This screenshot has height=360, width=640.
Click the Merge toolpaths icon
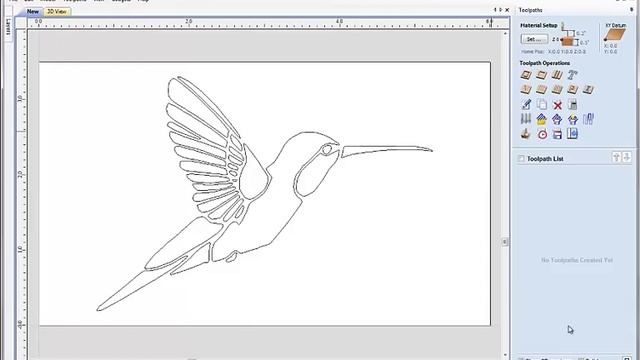click(588, 119)
